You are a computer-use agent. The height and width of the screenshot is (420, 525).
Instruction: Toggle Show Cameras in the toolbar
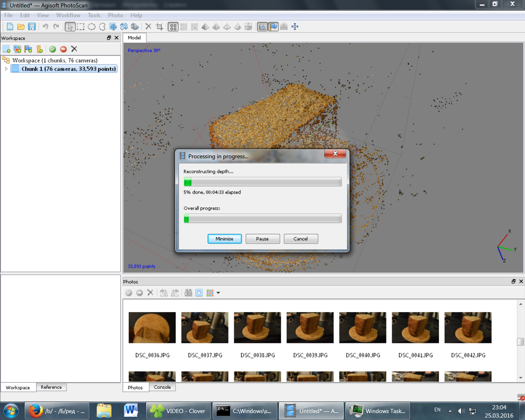262,27
